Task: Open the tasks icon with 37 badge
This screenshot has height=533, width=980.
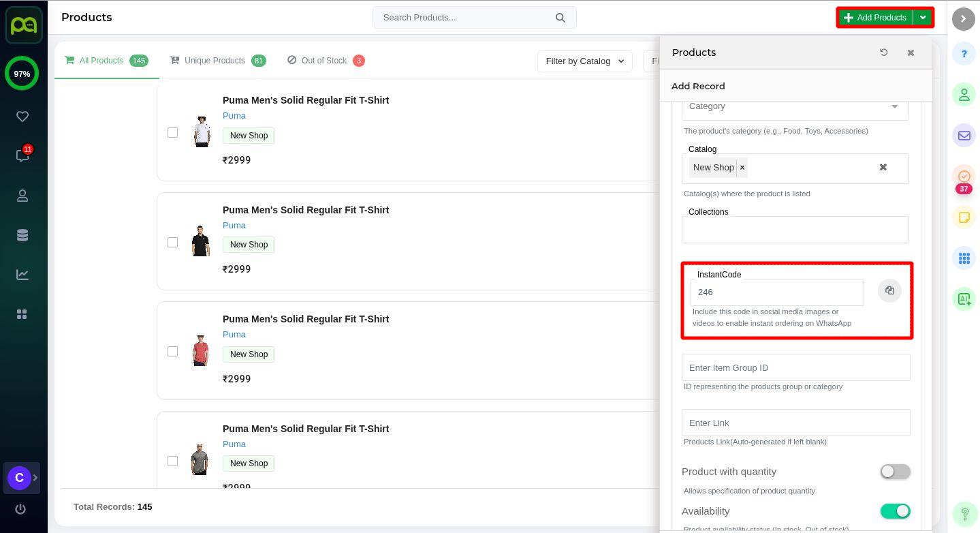Action: click(x=964, y=177)
